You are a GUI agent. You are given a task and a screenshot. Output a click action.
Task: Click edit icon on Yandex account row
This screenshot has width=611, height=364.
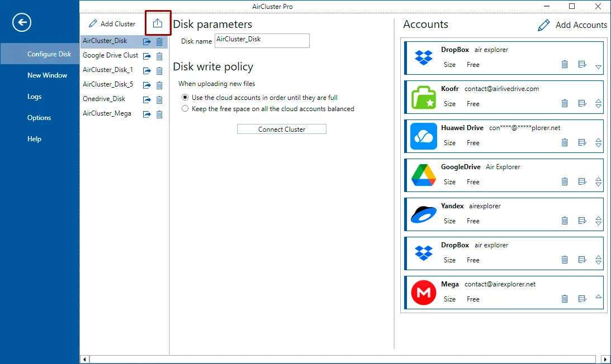point(582,221)
